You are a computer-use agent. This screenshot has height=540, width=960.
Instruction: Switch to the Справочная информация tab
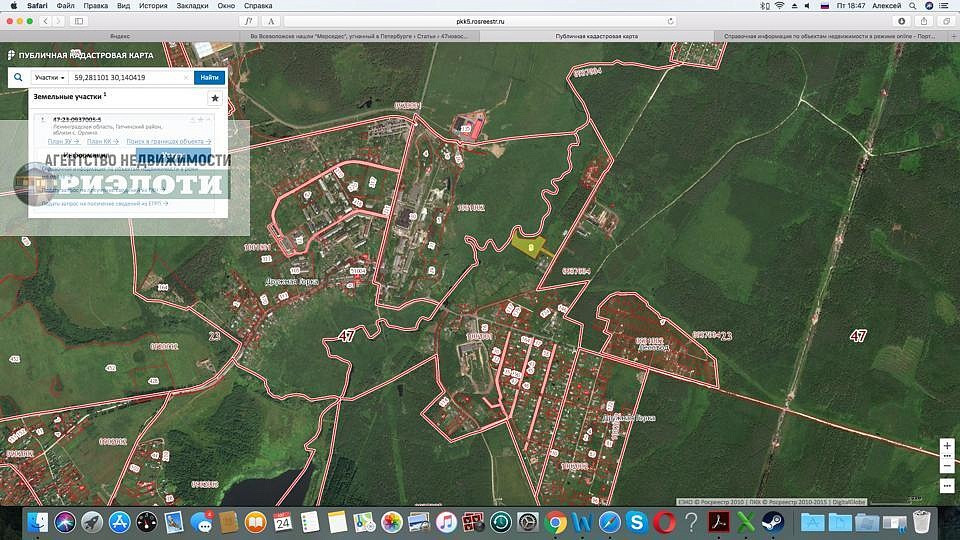pos(830,36)
